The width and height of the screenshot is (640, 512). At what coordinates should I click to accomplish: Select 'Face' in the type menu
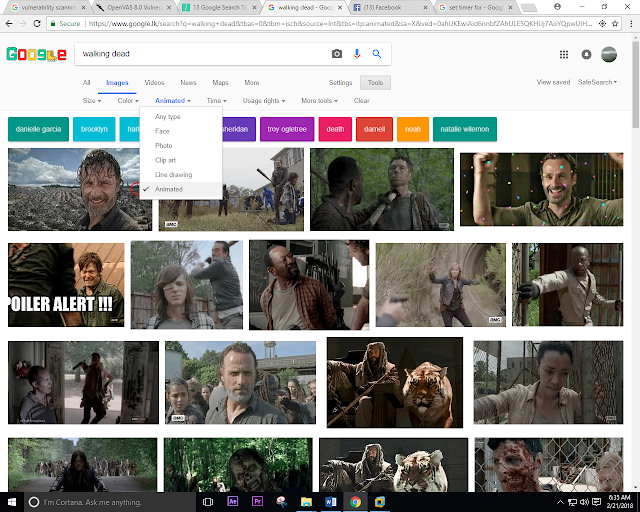point(181,131)
